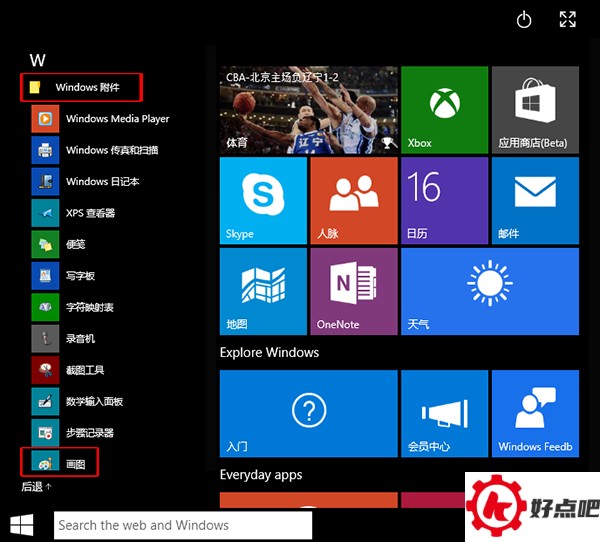This screenshot has height=542, width=600.
Task: Open the 入门 get started tile
Action: tap(309, 413)
